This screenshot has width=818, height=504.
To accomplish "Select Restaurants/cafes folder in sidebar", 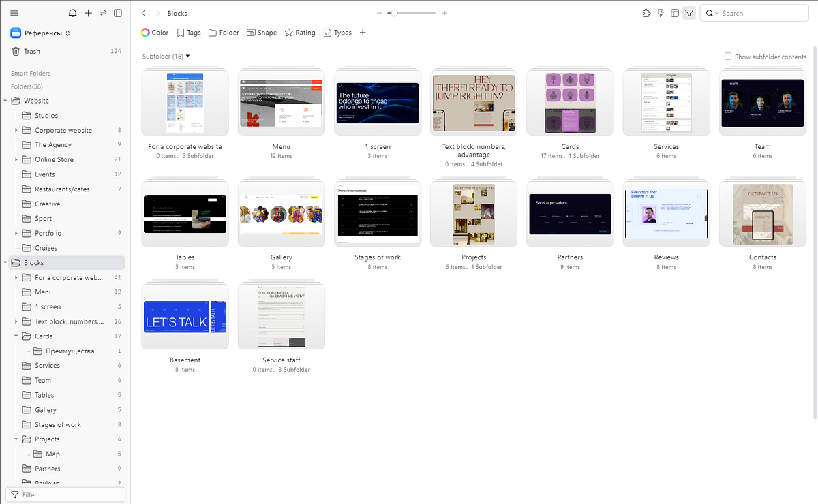I will (x=68, y=189).
